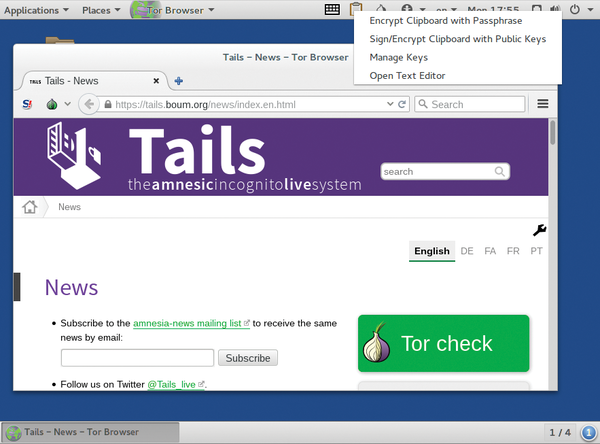Click the volume speaker icon in top panel
The height and width of the screenshot is (444, 600).
pyautogui.click(x=555, y=9)
